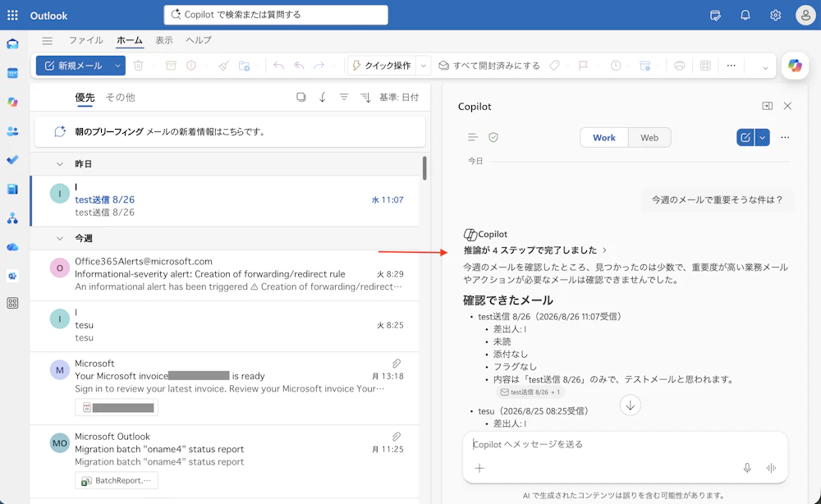
Task: Open dropdown next to new chat button
Action: tap(763, 138)
